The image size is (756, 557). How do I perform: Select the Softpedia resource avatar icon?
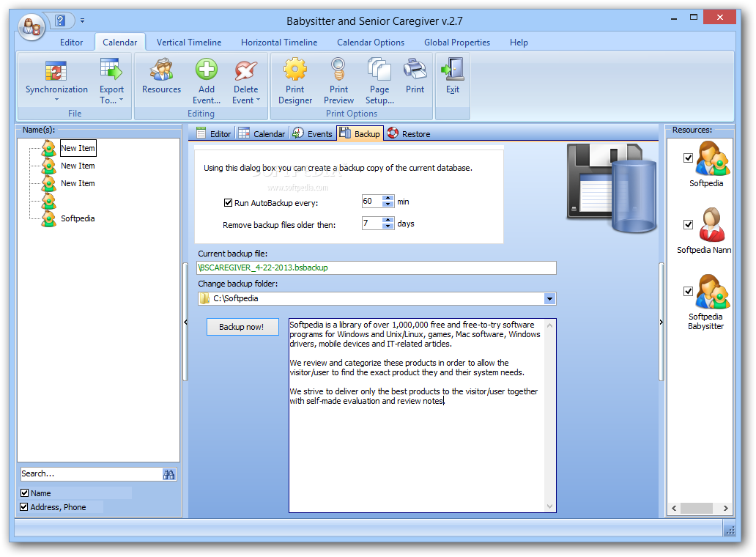coord(711,158)
